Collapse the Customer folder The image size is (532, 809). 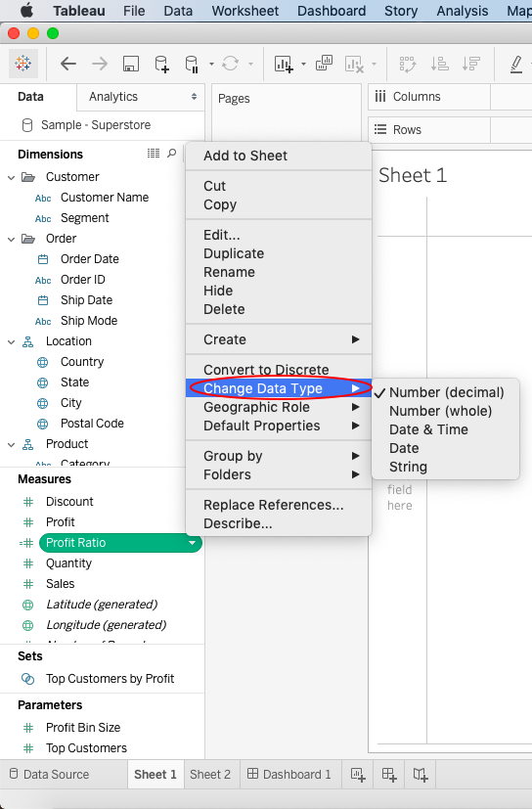[x=12, y=177]
